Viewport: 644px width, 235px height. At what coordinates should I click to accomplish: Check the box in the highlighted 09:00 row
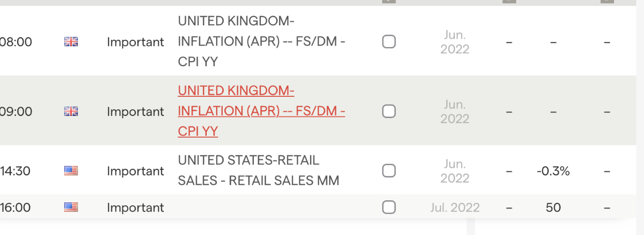tap(389, 111)
